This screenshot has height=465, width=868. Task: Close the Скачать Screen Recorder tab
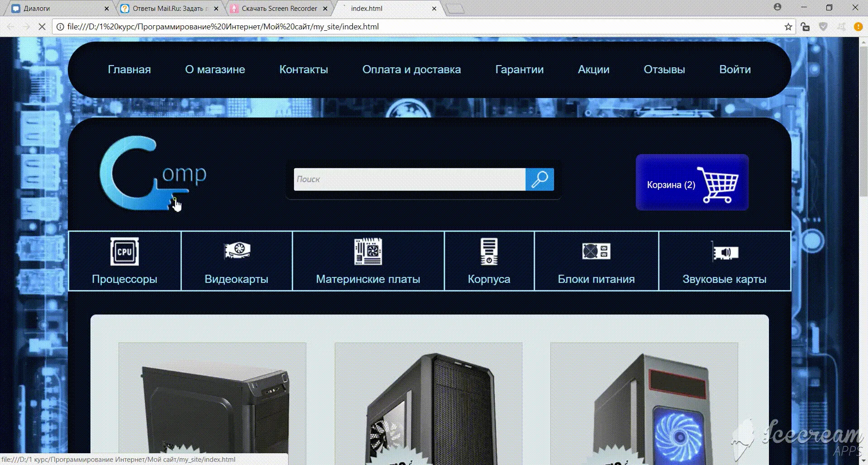pos(325,9)
